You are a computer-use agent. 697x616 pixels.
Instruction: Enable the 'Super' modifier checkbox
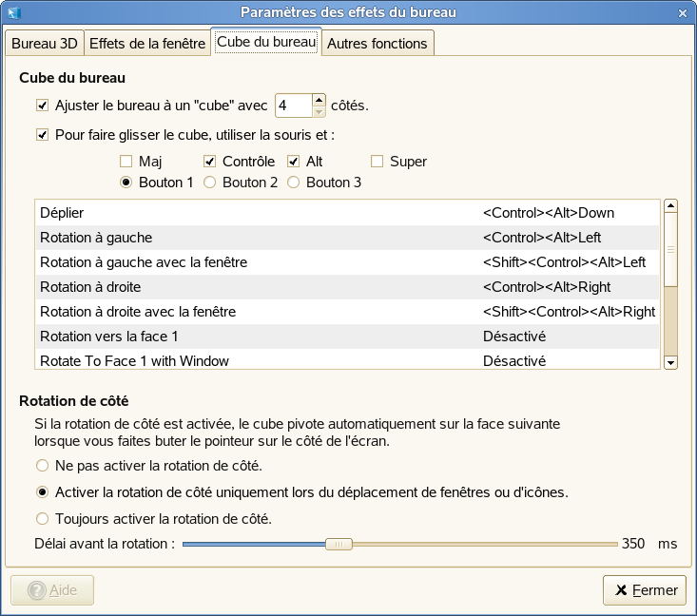378,162
